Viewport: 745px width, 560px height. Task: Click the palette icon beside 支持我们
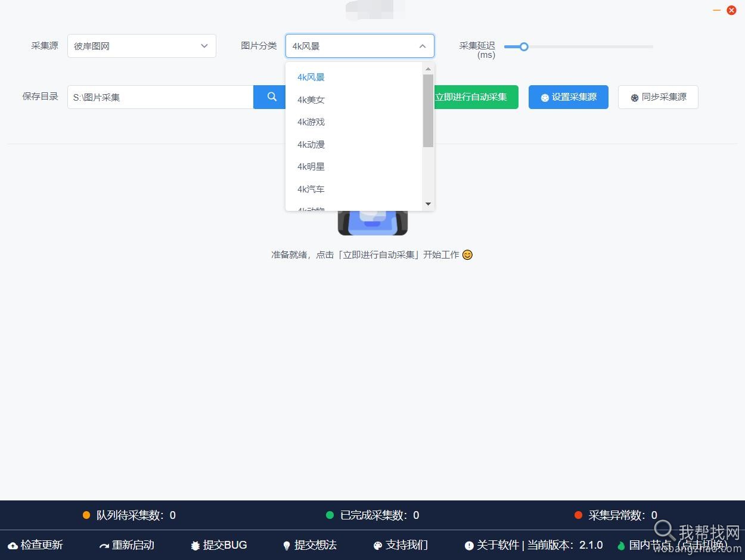[378, 546]
